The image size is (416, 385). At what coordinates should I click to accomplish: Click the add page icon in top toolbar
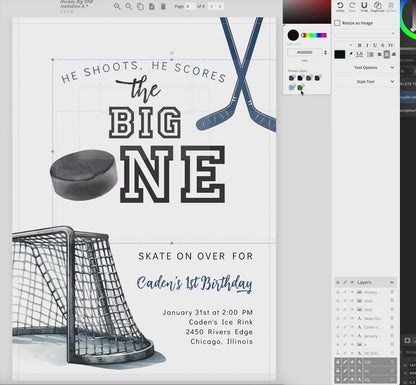coord(152,6)
